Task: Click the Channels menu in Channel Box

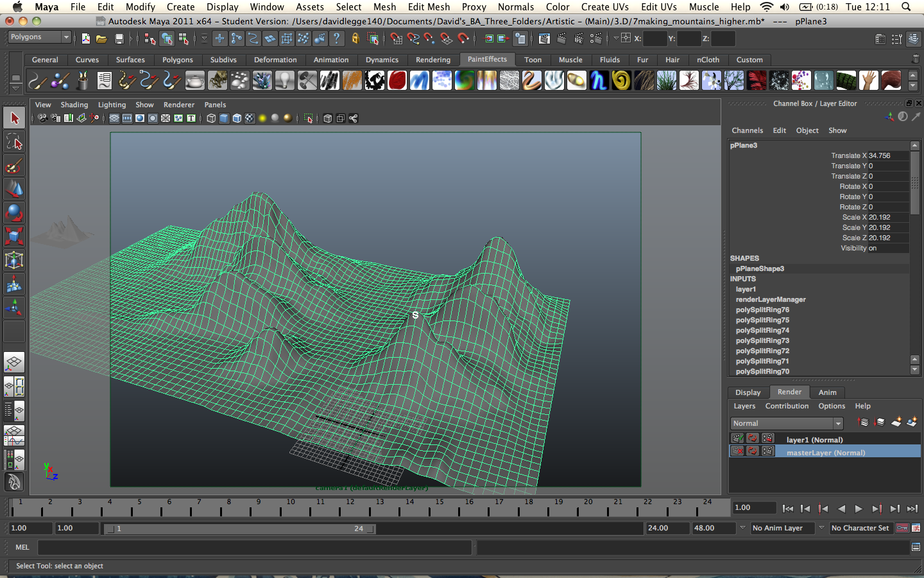Action: click(747, 130)
